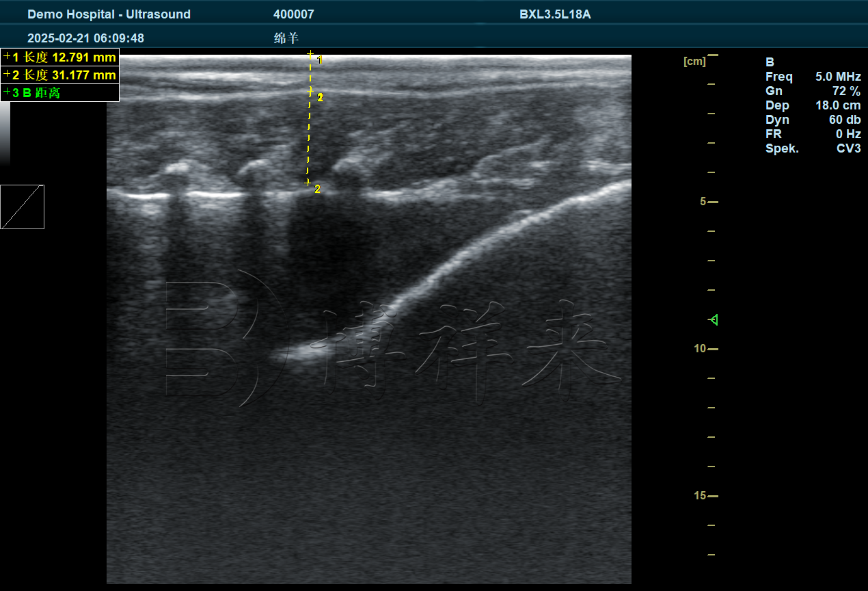Screen dimensions: 868x591
Task: Click the middle caliper cross on dashed line
Action: pyautogui.click(x=310, y=90)
